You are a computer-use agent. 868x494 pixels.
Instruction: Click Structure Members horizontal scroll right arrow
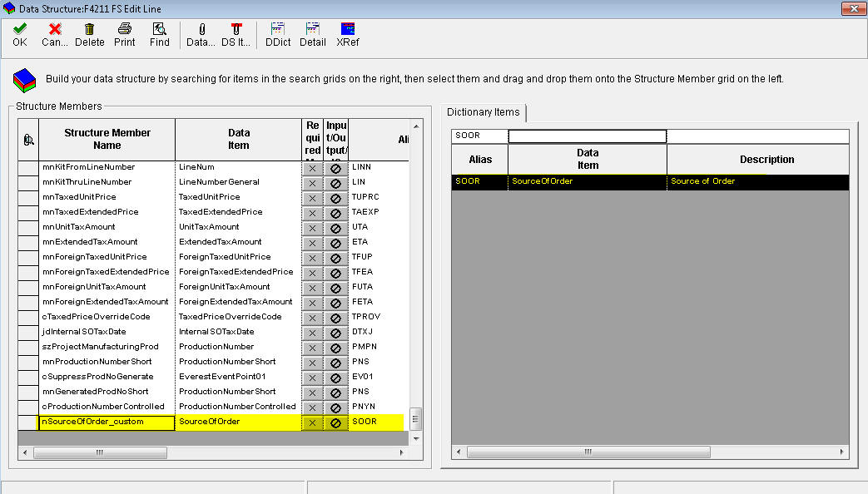402,452
